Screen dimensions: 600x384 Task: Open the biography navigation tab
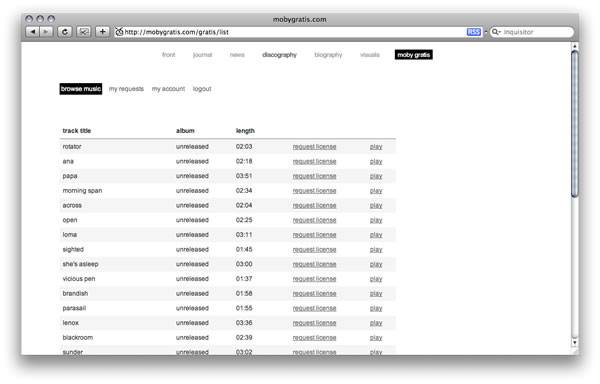tap(328, 55)
